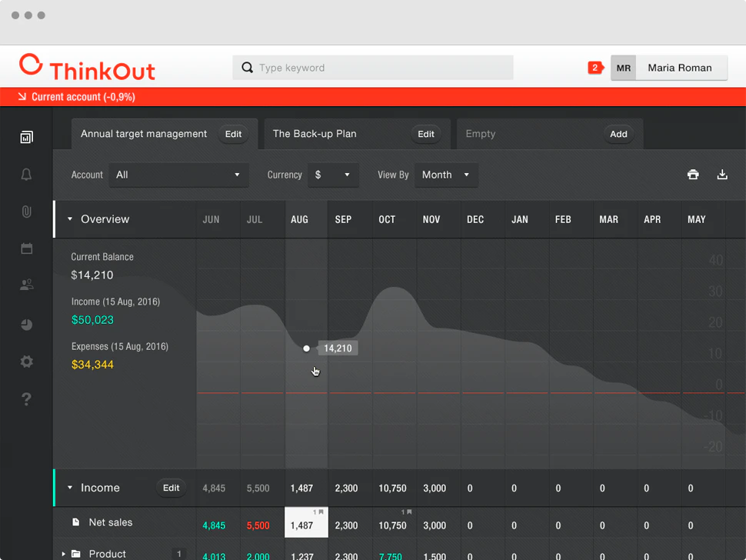Image resolution: width=746 pixels, height=560 pixels.
Task: Click the Current Balance $14,210 value
Action: point(92,275)
